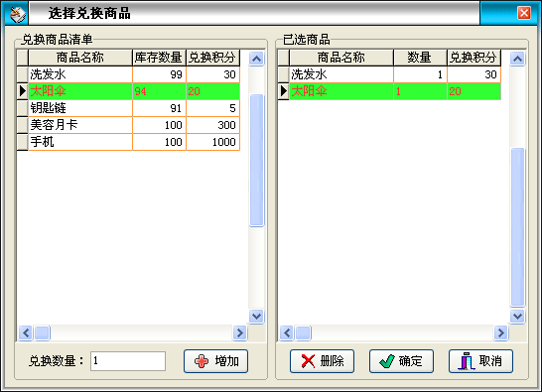Viewport: 542px width, 392px height.
Task: Click left arrow of left list horizontal scrollbar
Action: [x=26, y=333]
